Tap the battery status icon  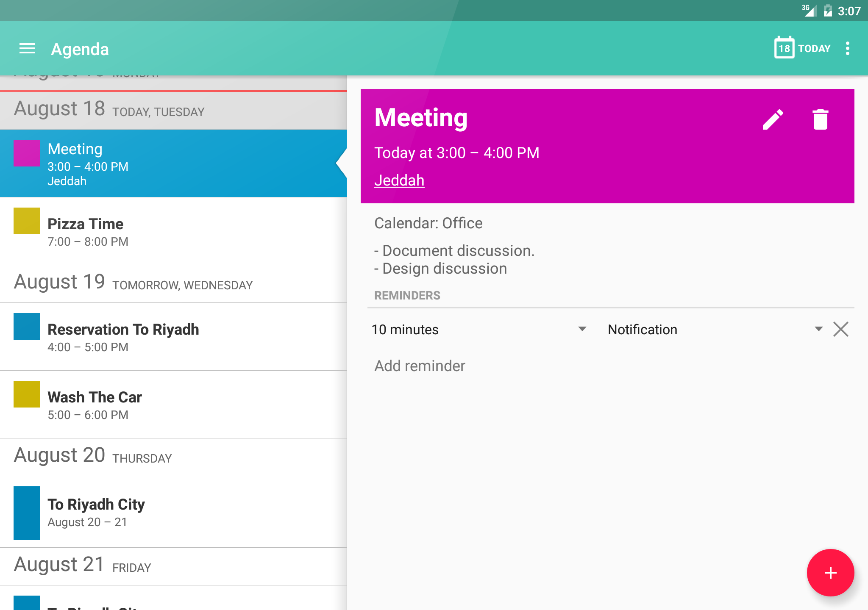click(x=827, y=11)
